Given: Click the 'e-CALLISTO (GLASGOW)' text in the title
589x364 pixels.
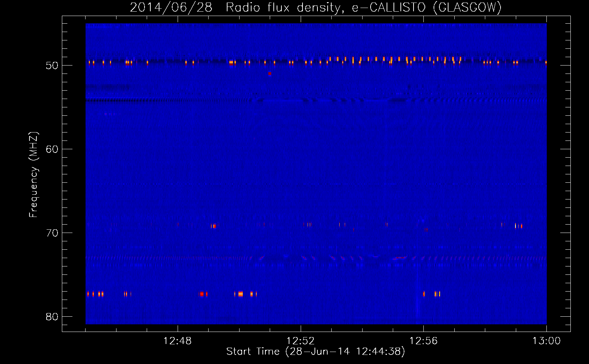Looking at the screenshot, I should 427,8.
